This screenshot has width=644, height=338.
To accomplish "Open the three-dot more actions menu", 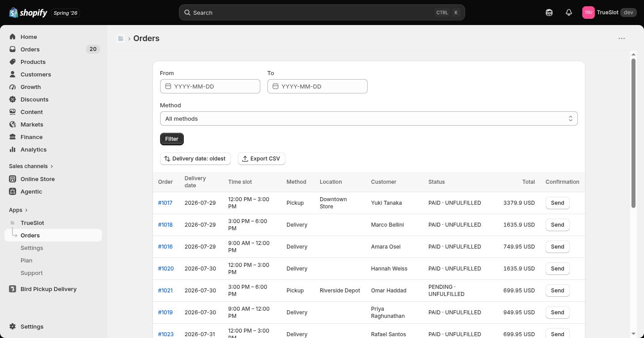I will [622, 38].
